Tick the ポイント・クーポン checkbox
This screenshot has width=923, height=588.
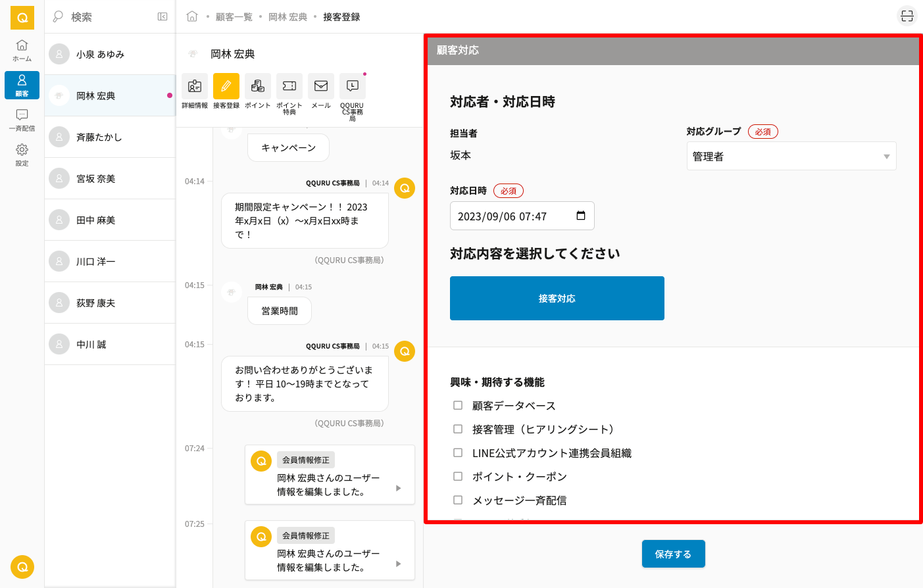[x=458, y=477]
